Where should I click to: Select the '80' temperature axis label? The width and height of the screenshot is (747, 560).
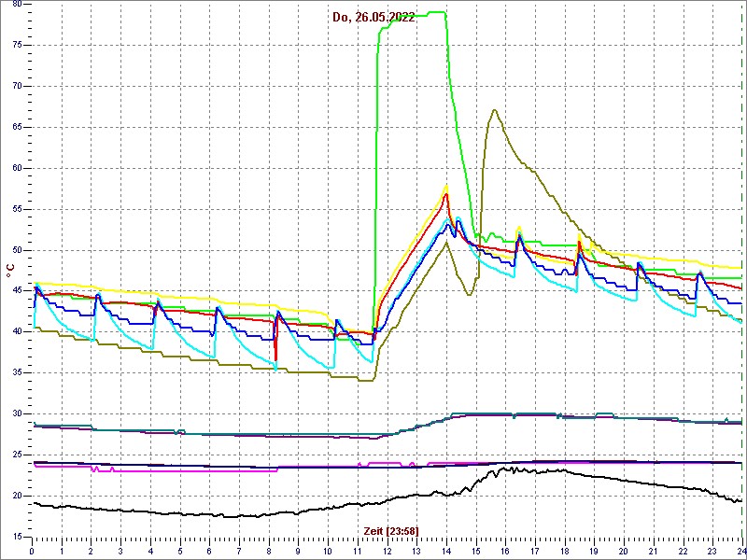[16, 4]
